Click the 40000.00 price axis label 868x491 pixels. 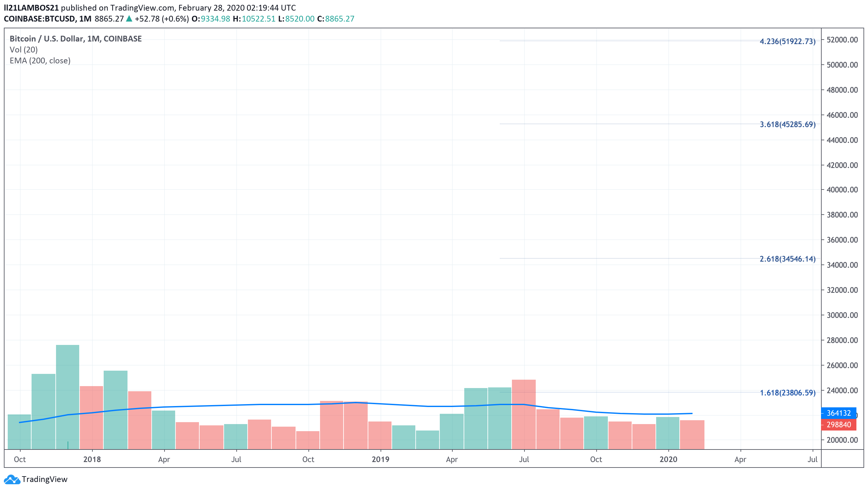pos(842,190)
